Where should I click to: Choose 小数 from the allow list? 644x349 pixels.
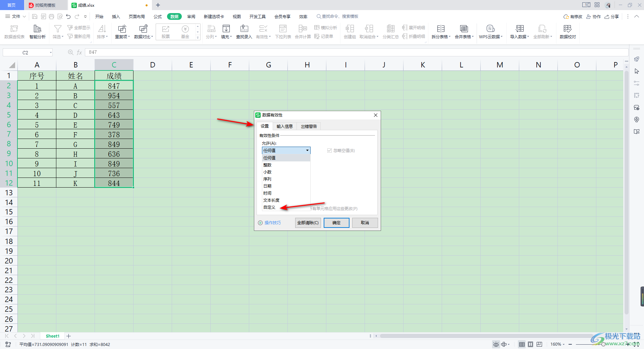286,172
